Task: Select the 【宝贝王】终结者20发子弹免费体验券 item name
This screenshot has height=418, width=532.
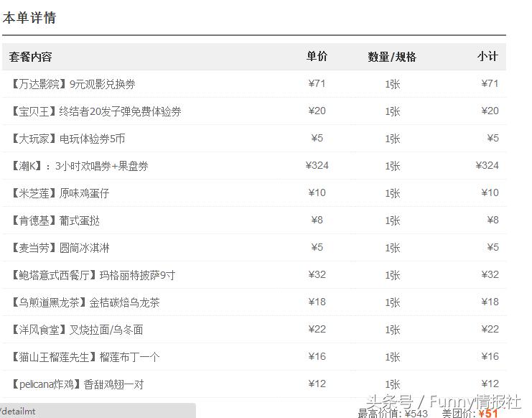Action: 96,111
